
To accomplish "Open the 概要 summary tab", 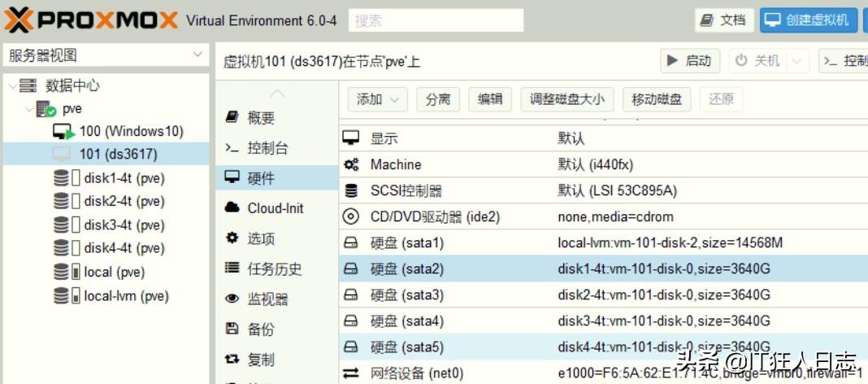I will [277, 118].
